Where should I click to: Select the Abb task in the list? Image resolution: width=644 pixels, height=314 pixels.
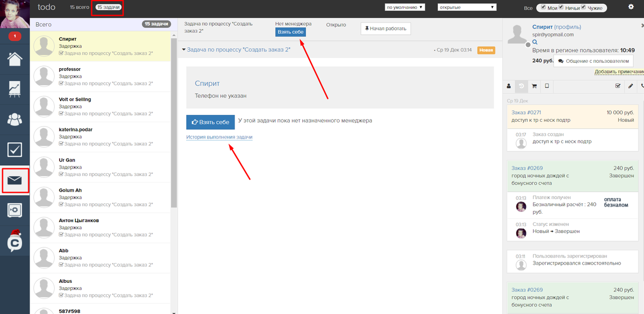pos(101,258)
